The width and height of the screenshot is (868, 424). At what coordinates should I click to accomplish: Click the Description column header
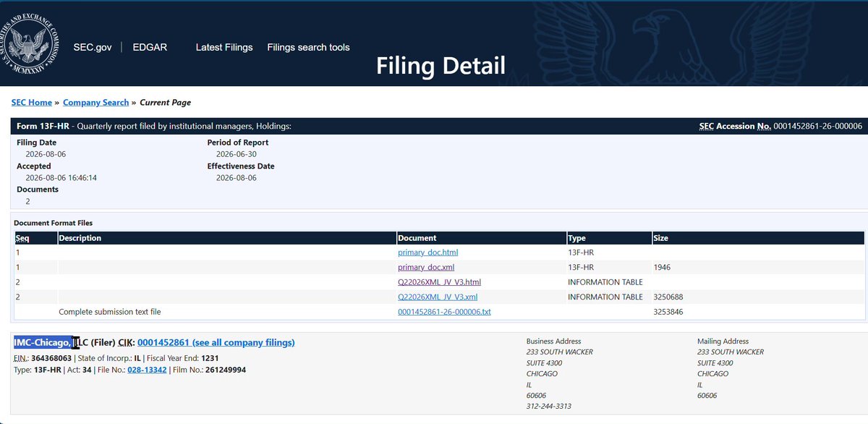click(x=80, y=237)
